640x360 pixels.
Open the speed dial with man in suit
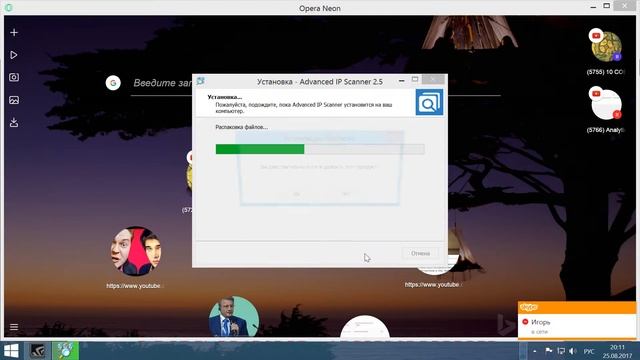coord(234,317)
